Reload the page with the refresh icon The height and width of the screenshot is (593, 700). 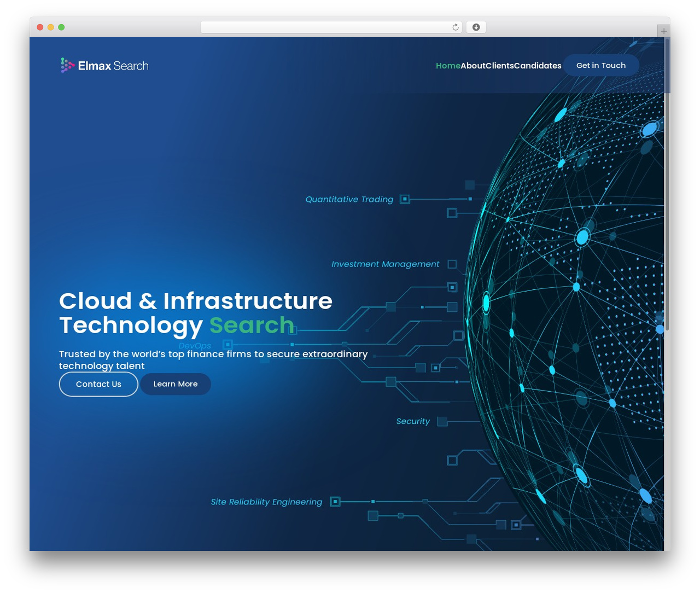pyautogui.click(x=455, y=27)
